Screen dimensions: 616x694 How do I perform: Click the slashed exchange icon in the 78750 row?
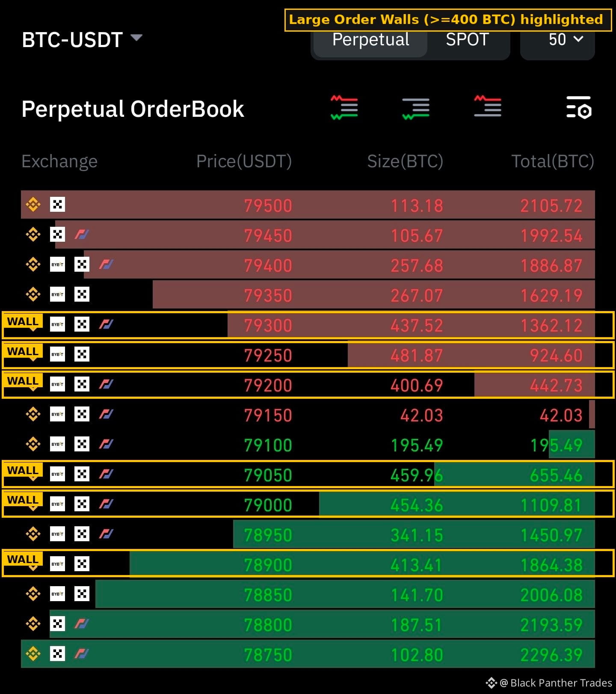coord(82,654)
